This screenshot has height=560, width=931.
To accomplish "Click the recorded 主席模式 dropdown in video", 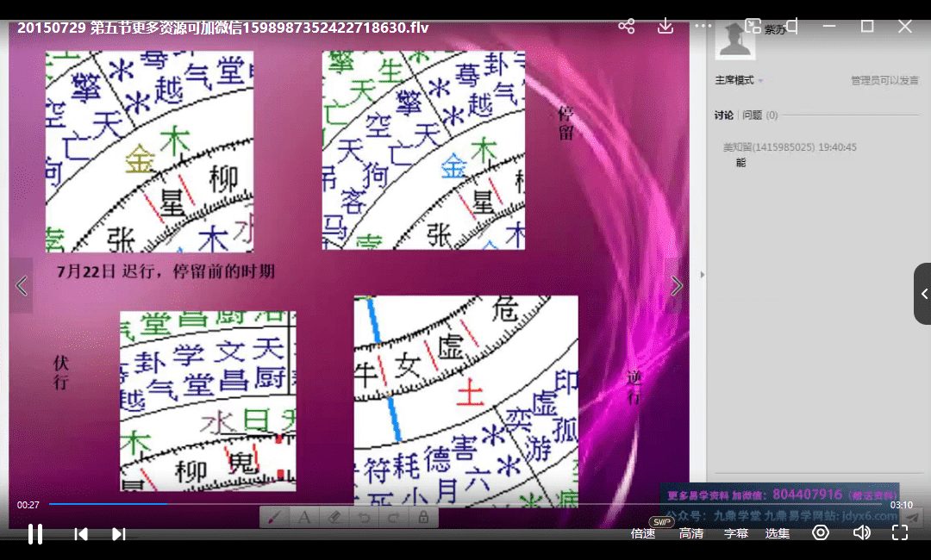I will pos(738,80).
